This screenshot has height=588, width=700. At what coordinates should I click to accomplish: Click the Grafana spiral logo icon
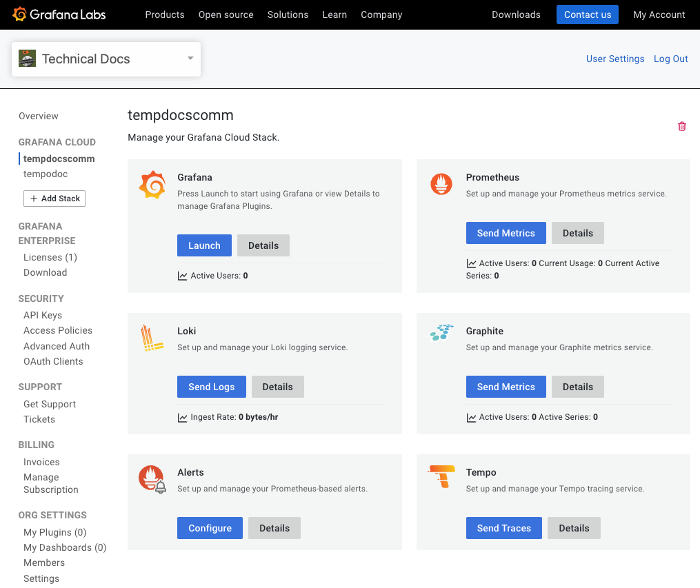pyautogui.click(x=151, y=184)
